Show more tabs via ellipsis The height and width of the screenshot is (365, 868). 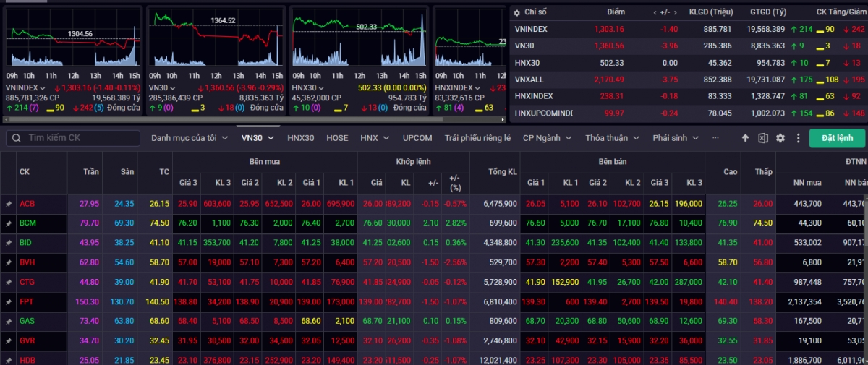(x=715, y=138)
